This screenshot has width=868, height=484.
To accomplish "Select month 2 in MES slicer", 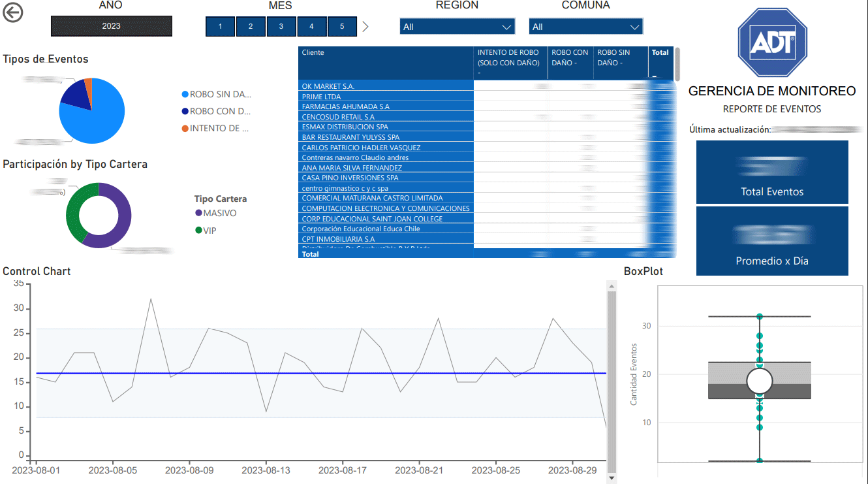I will pos(251,27).
